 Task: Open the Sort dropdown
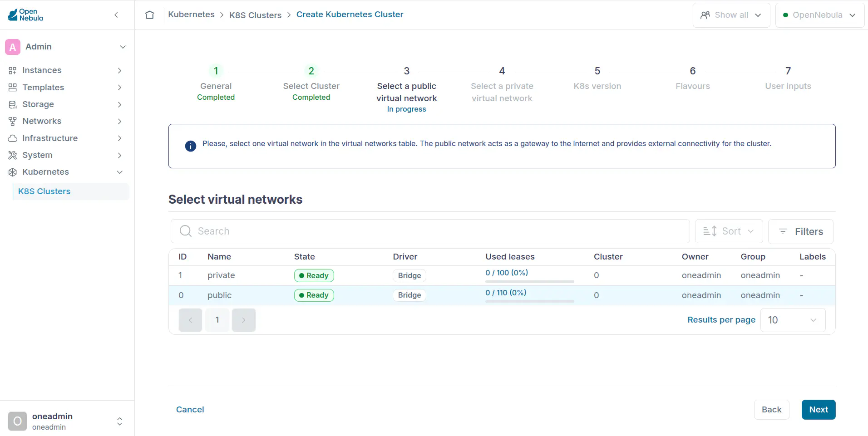[x=729, y=231]
